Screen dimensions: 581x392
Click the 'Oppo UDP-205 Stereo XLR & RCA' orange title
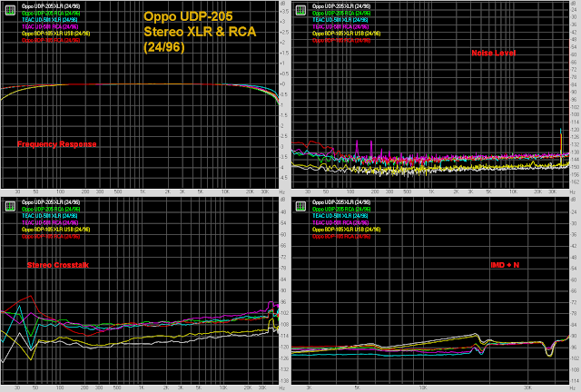tap(200, 32)
